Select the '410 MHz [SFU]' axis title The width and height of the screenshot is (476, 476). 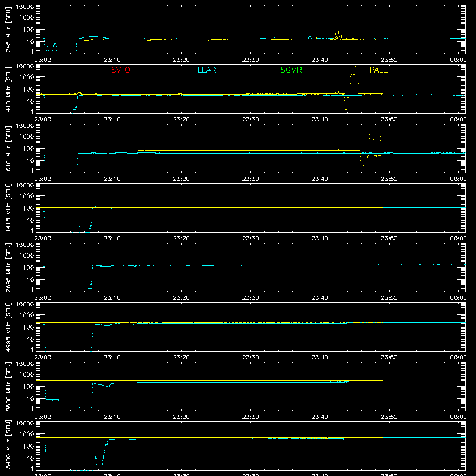click(8, 89)
